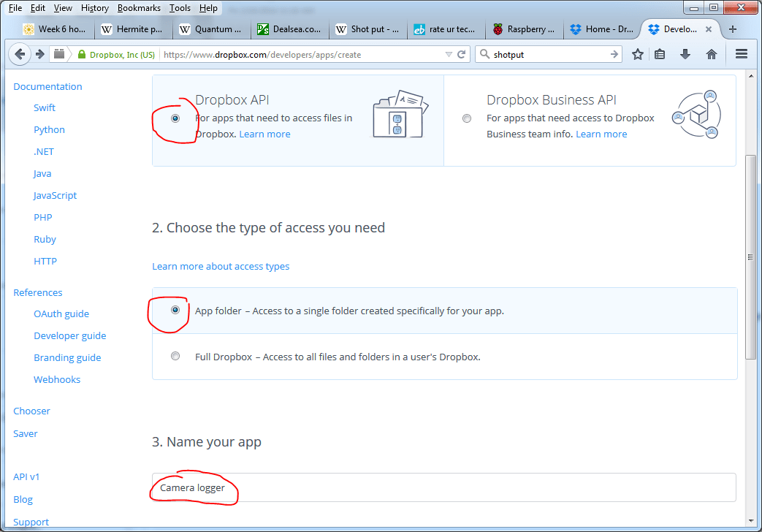Open the Python documentation link

pyautogui.click(x=49, y=130)
